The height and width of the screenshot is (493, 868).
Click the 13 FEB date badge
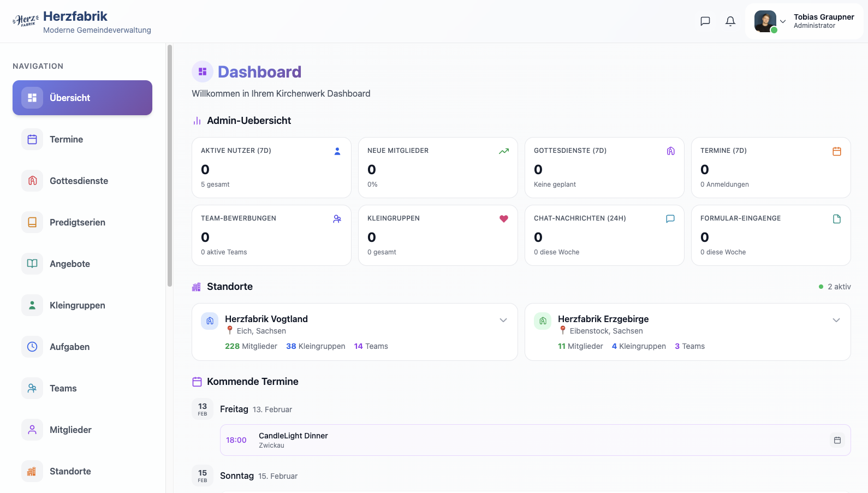[x=203, y=409]
